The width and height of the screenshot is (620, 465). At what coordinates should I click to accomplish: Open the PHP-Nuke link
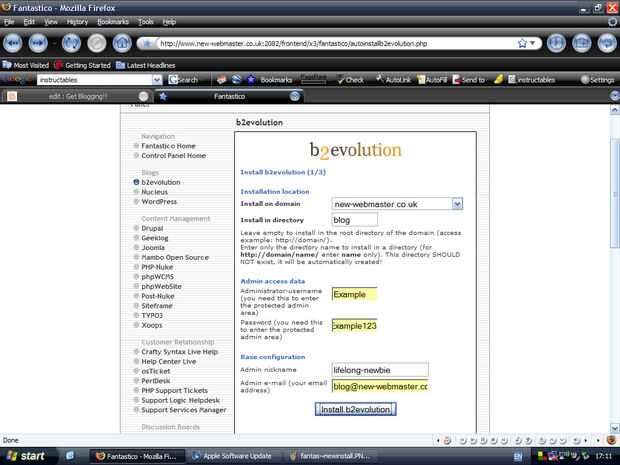pos(157,267)
